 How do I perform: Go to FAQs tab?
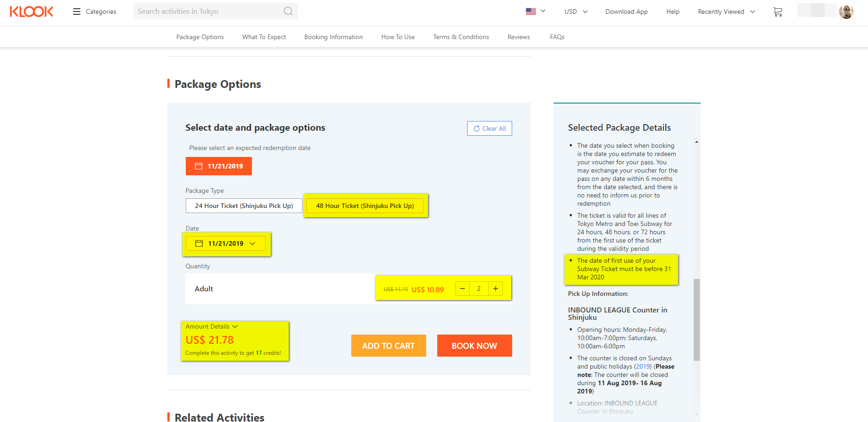(557, 37)
